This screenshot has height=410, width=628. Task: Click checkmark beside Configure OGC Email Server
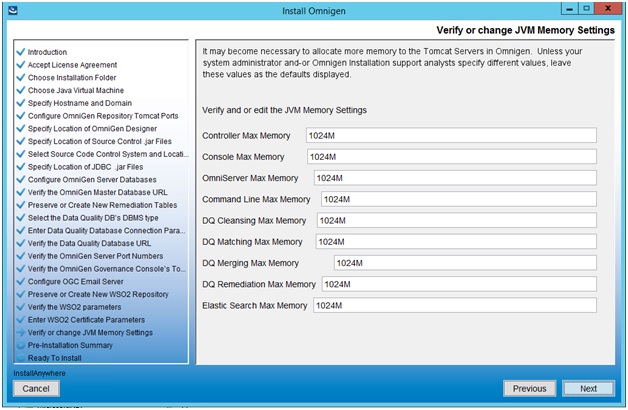coord(20,281)
